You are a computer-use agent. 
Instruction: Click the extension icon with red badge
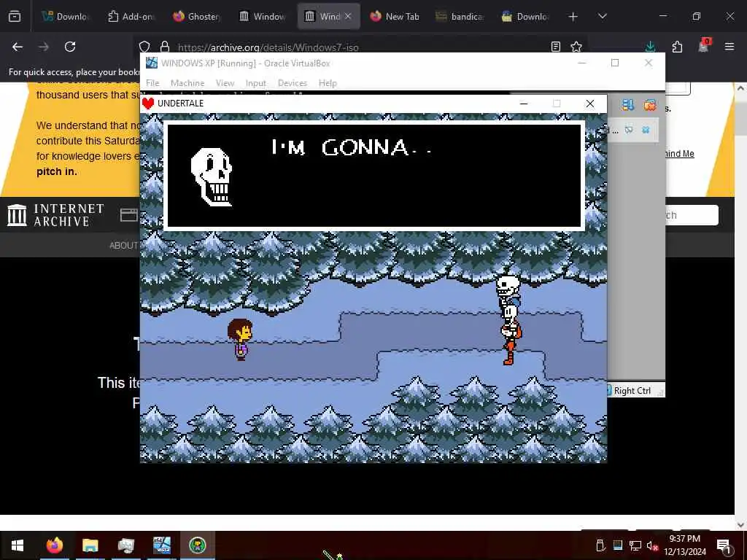[704, 46]
